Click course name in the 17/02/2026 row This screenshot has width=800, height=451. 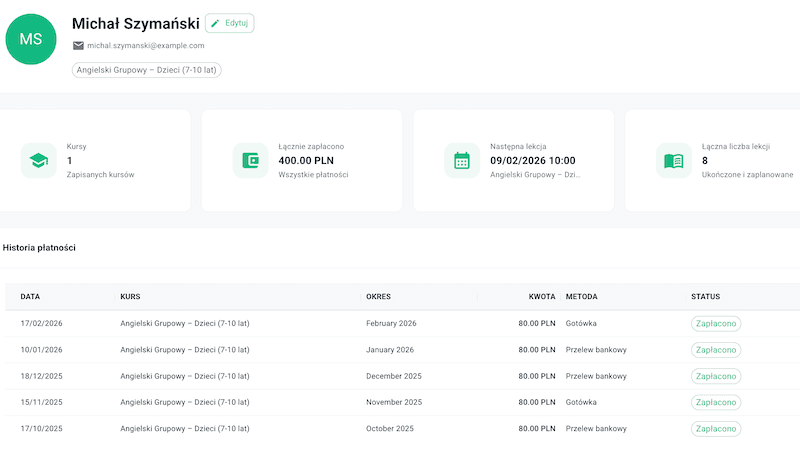(185, 323)
